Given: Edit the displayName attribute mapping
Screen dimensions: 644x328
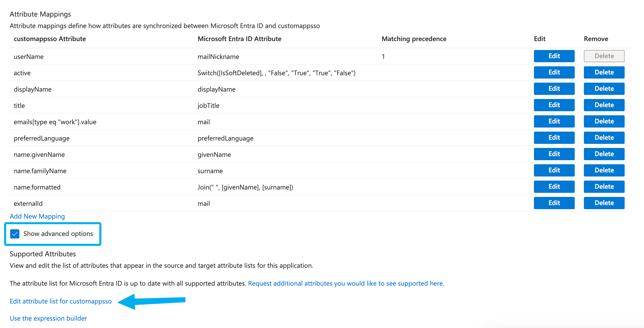Looking at the screenshot, I should pos(554,89).
